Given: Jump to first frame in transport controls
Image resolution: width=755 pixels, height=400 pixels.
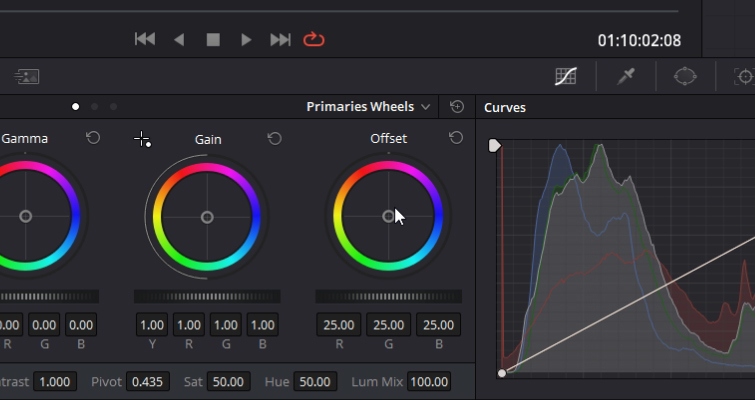Looking at the screenshot, I should [x=145, y=39].
